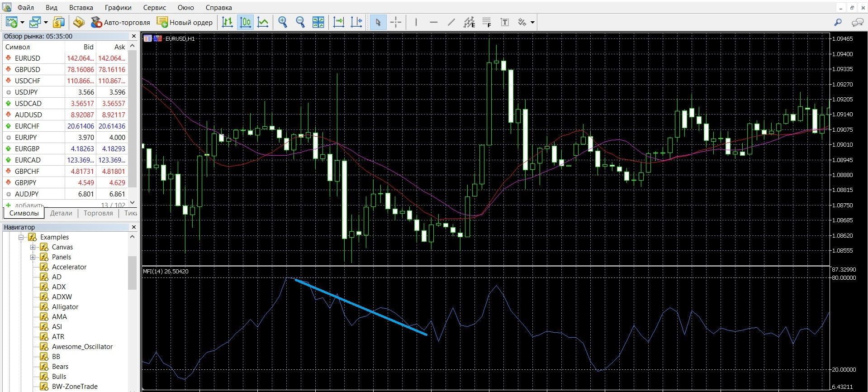The width and height of the screenshot is (868, 392).
Task: Switch to the Символы tab
Action: 24,213
